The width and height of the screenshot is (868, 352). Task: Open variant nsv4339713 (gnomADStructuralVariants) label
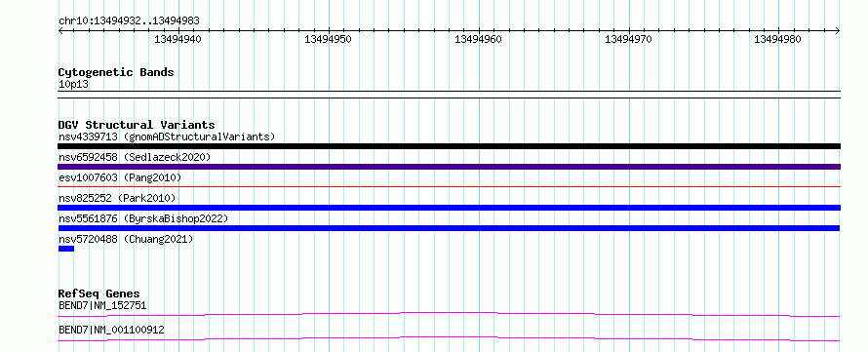pyautogui.click(x=167, y=137)
